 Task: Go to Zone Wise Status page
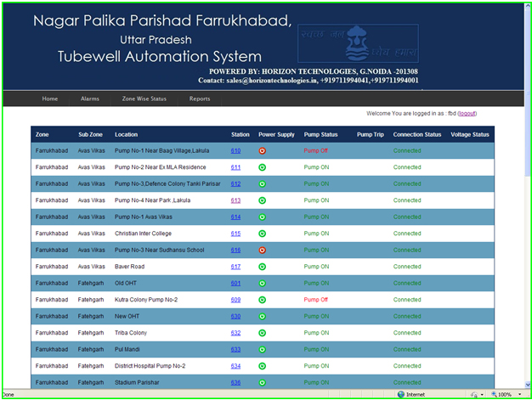point(144,99)
